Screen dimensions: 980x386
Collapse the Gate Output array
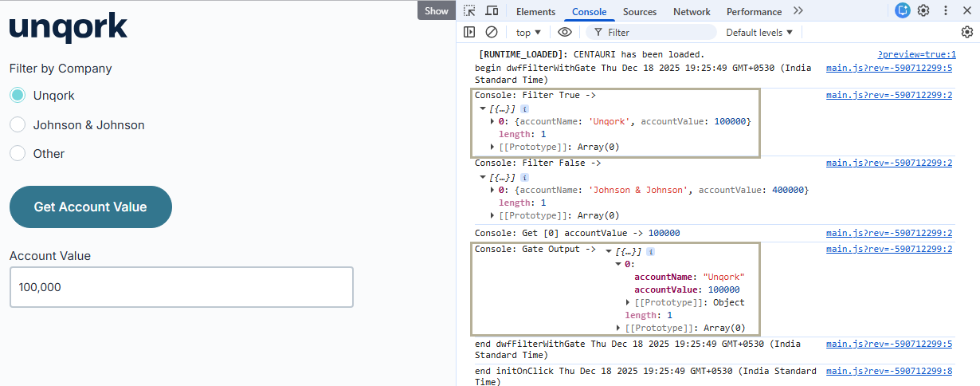pos(609,251)
